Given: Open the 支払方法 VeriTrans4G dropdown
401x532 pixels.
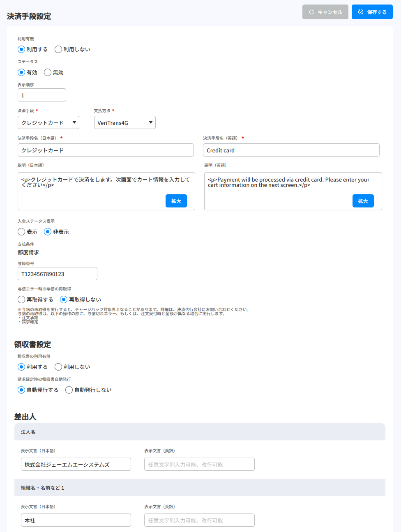Looking at the screenshot, I should (124, 122).
